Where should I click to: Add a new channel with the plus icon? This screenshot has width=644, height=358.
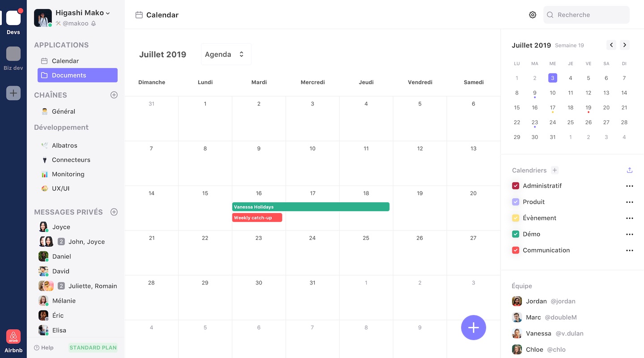[x=114, y=95]
